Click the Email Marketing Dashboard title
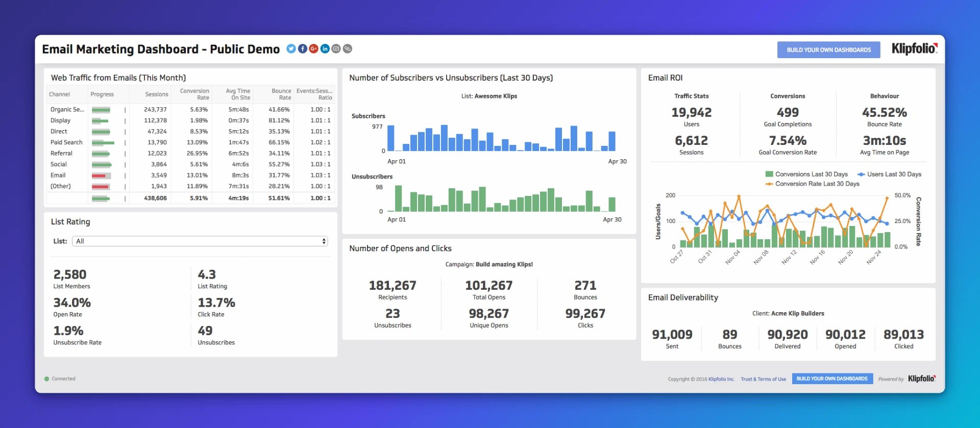The width and height of the screenshot is (980, 428). coord(161,49)
